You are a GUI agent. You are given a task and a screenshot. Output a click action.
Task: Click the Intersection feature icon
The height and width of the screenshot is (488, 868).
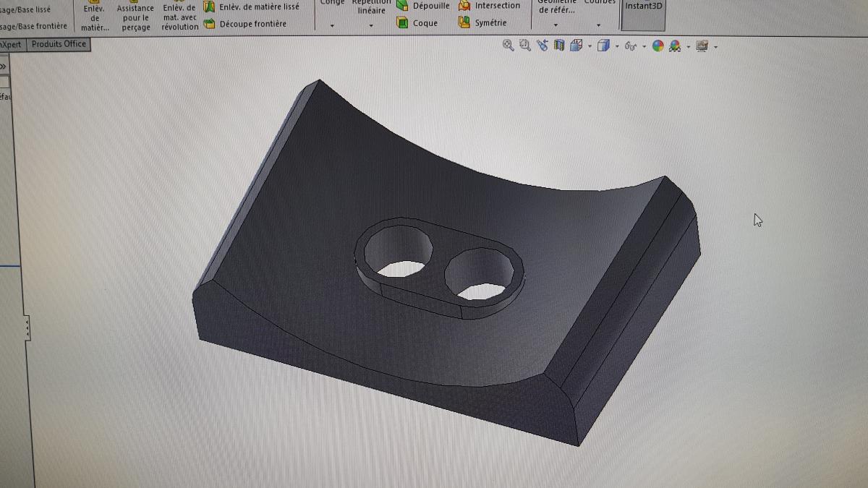point(464,6)
